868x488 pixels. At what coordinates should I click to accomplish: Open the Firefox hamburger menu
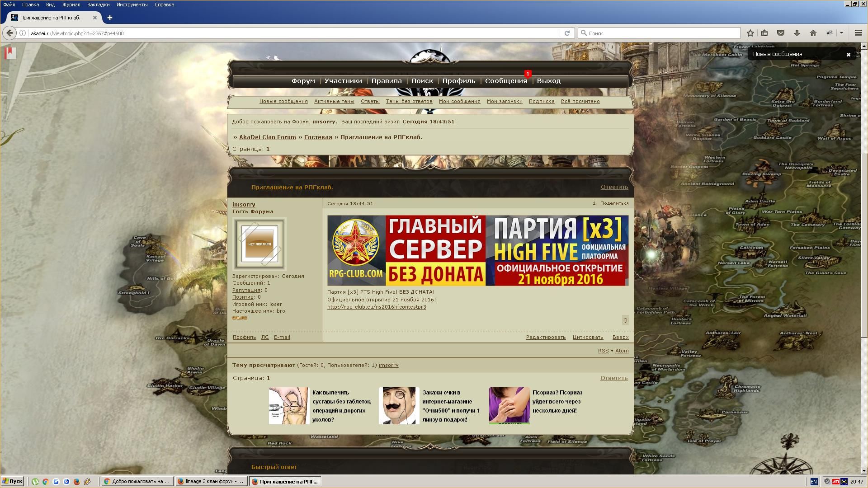pyautogui.click(x=858, y=33)
